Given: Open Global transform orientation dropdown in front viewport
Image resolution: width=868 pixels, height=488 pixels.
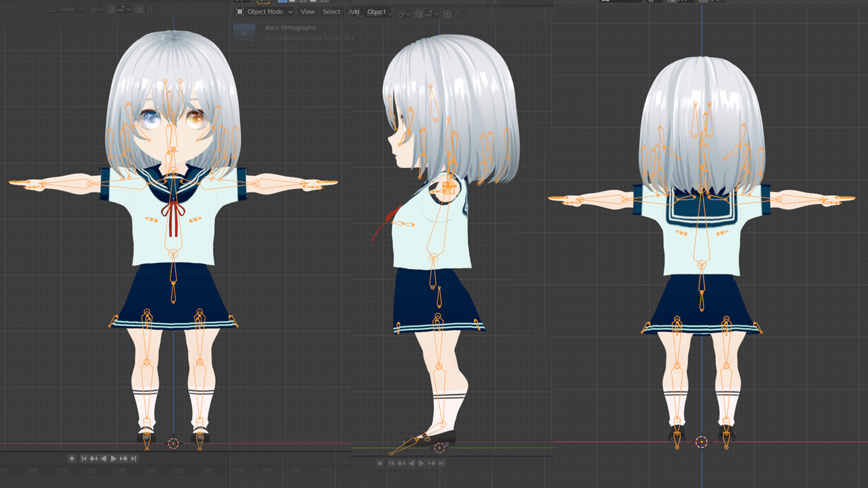Looking at the screenshot, I should tap(67, 9).
